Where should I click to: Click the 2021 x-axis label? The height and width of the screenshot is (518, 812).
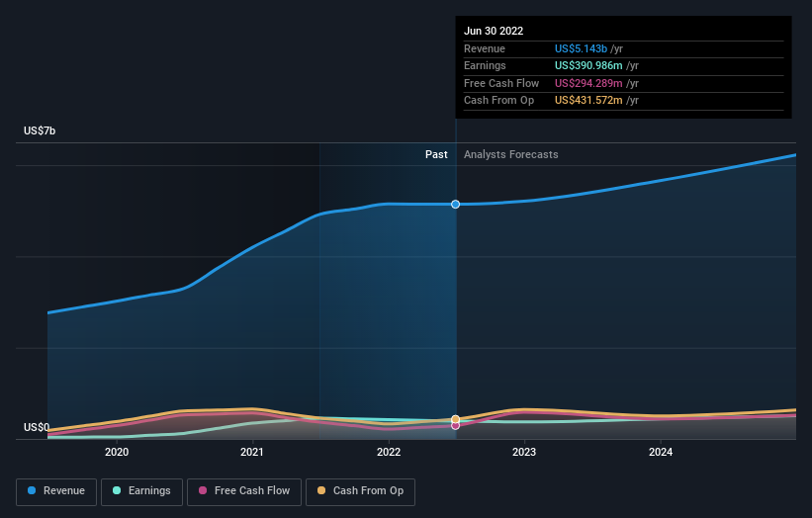[251, 452]
